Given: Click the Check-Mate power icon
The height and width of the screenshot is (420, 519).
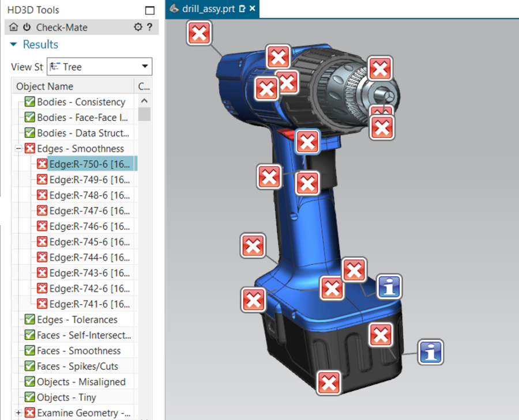Looking at the screenshot, I should [27, 27].
